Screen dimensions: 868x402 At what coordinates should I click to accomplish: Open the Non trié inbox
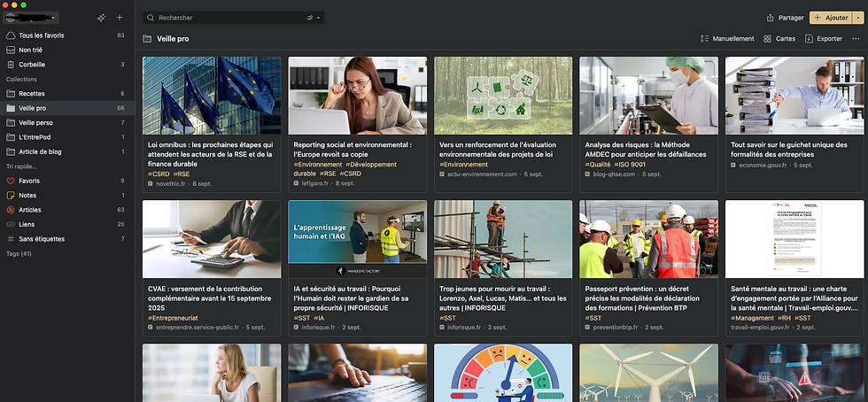(67, 50)
